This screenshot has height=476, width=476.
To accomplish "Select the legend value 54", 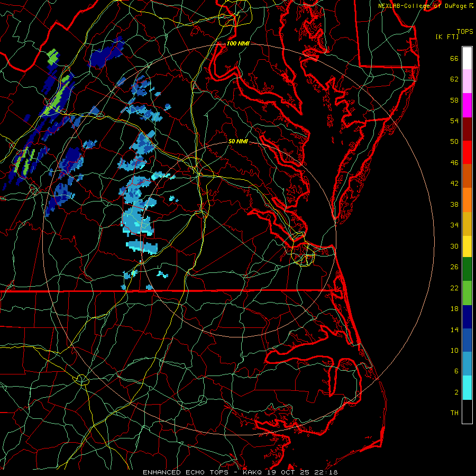I will point(454,121).
